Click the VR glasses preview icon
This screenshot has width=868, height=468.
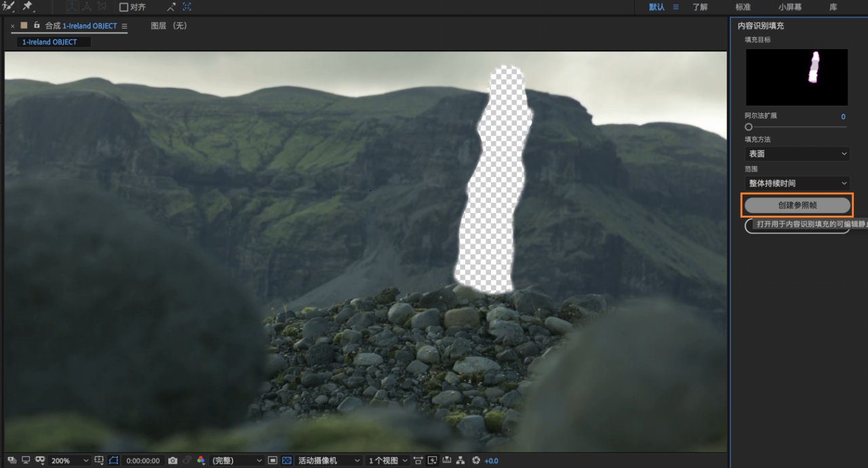tap(40, 461)
